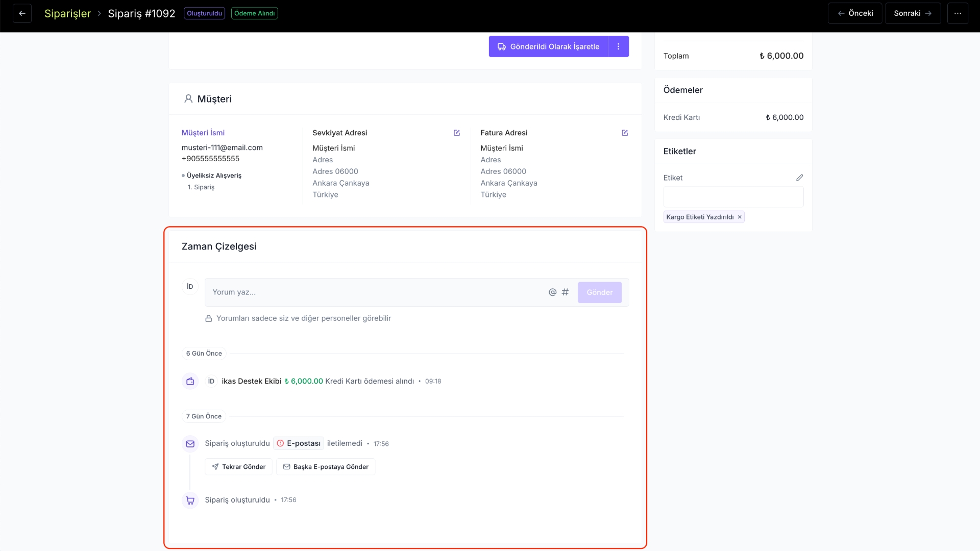Edit tags with Etiket pencil icon
This screenshot has height=551, width=980.
click(x=799, y=178)
